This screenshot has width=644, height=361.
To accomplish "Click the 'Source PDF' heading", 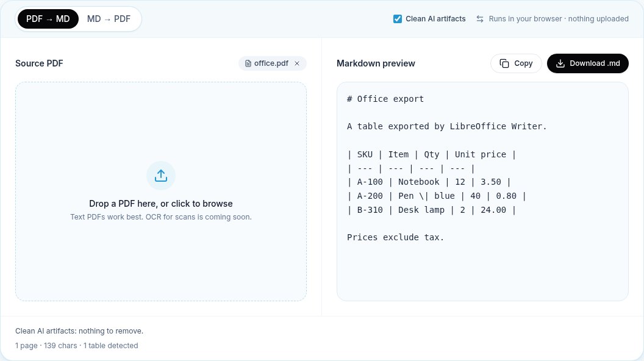I will (x=39, y=63).
